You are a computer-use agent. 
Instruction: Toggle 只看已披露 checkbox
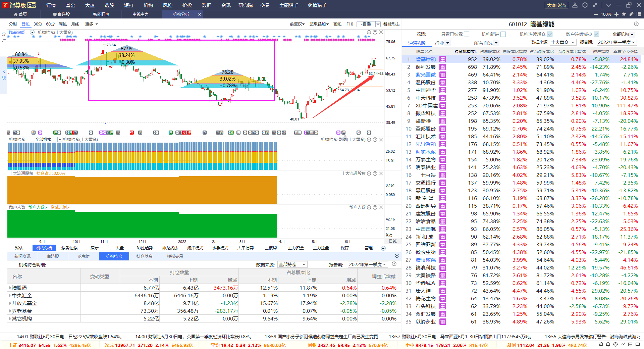click(467, 34)
